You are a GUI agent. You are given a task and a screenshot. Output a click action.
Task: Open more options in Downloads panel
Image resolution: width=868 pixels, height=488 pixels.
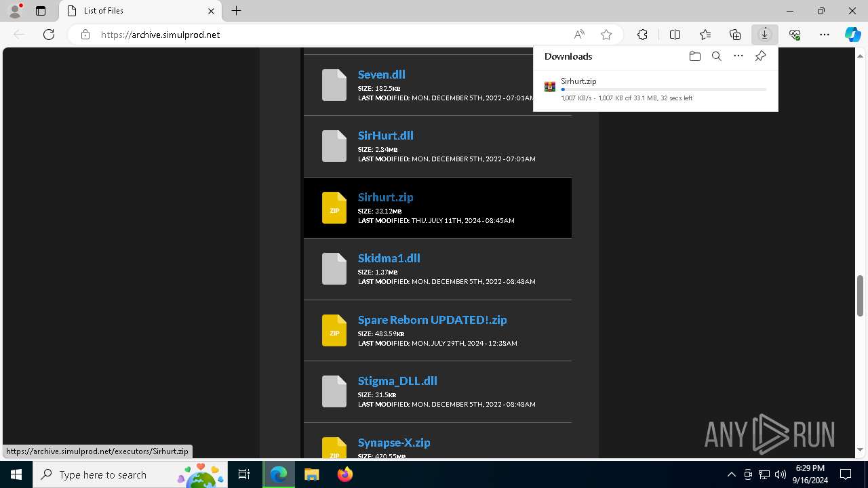(x=738, y=56)
